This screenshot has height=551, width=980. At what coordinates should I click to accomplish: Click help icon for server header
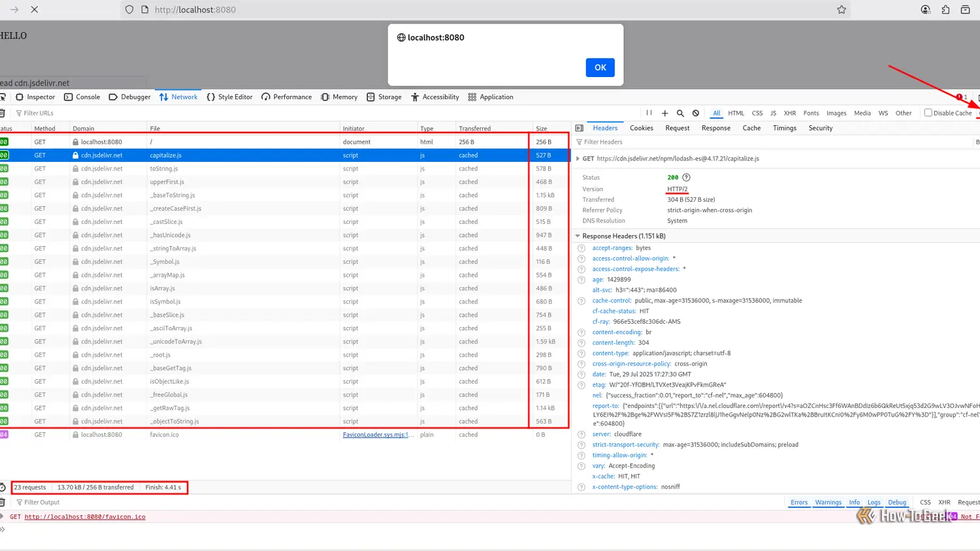pyautogui.click(x=581, y=434)
